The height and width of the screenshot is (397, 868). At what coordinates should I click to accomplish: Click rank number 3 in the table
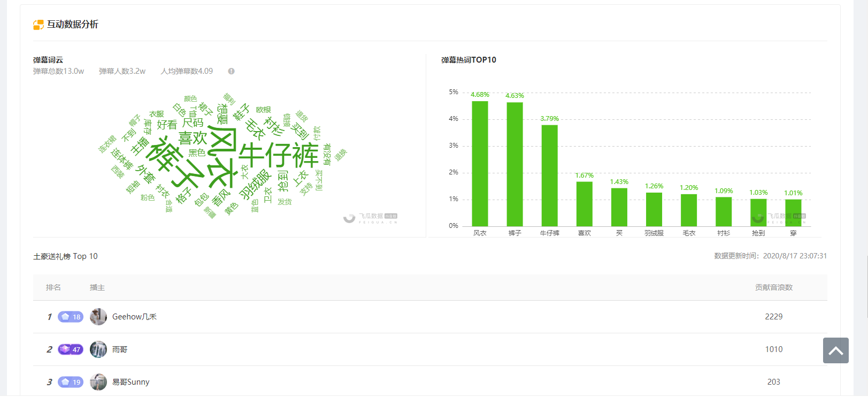(x=49, y=382)
